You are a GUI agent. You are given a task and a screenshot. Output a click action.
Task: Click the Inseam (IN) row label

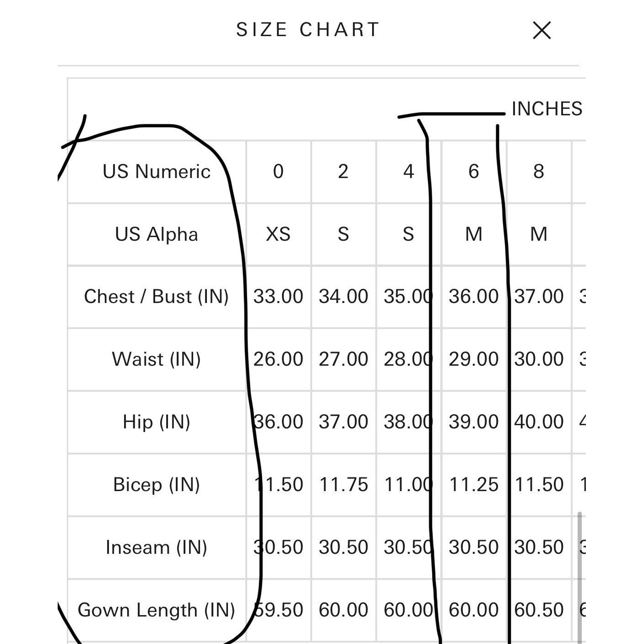point(157,547)
